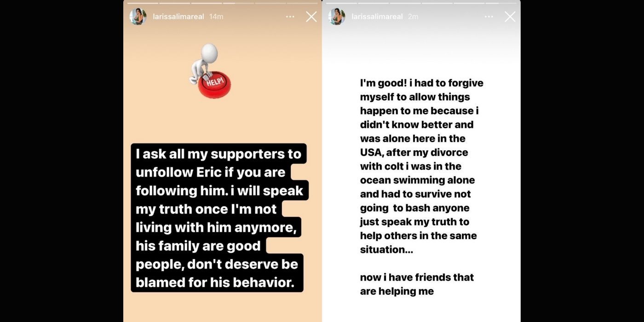The height and width of the screenshot is (322, 644).
Task: Select first progress segment of right story
Action: [x=340, y=3]
